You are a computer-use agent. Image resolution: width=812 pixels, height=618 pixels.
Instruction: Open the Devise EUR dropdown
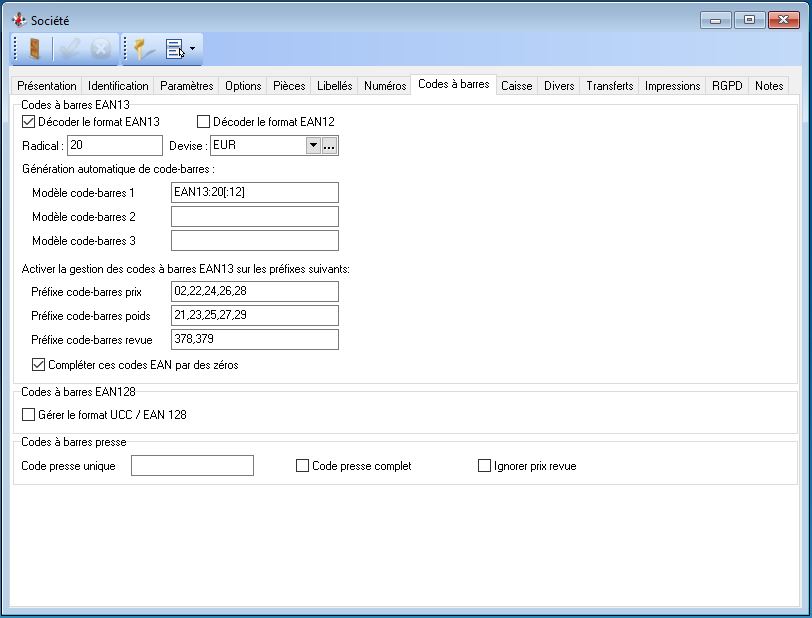click(x=313, y=146)
